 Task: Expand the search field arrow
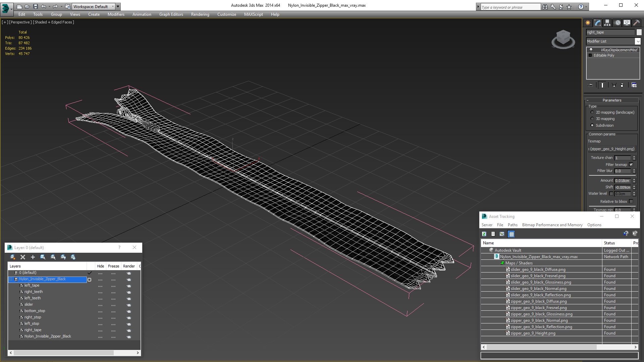478,7
